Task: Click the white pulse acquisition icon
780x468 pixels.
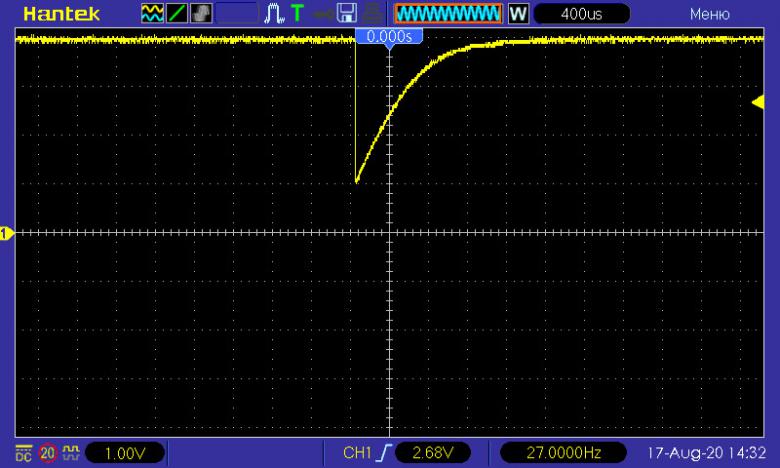Action: [x=274, y=13]
